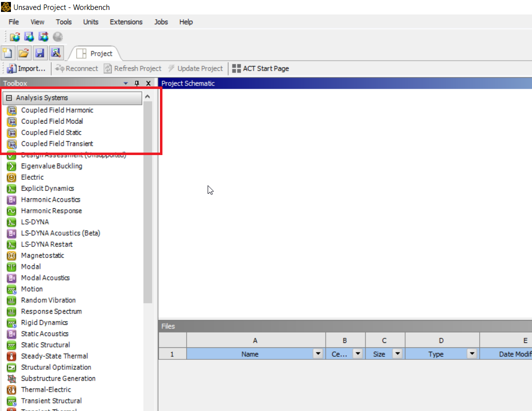Click the toolbox scroll up arrow
Screen dimensions: 532x411
click(148, 97)
